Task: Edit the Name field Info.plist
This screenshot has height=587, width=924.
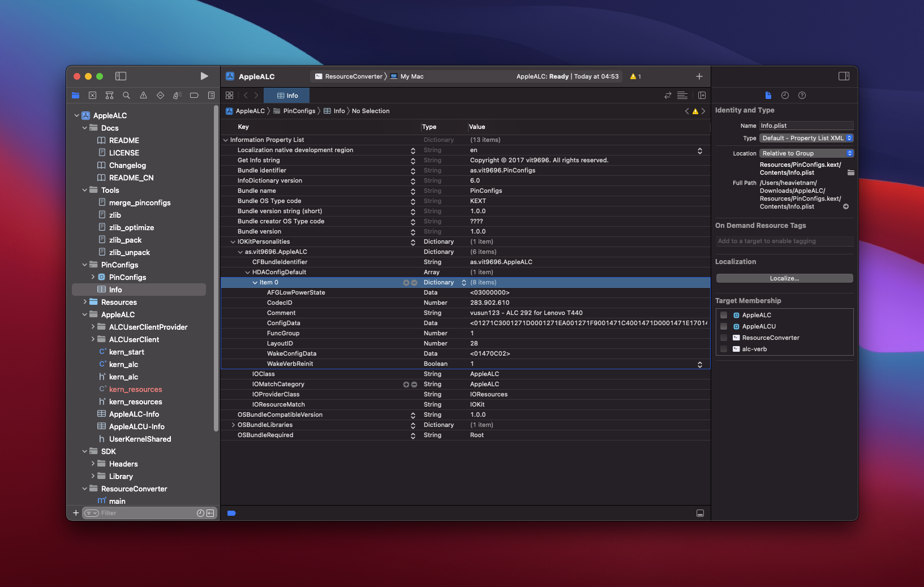Action: pyautogui.click(x=806, y=126)
